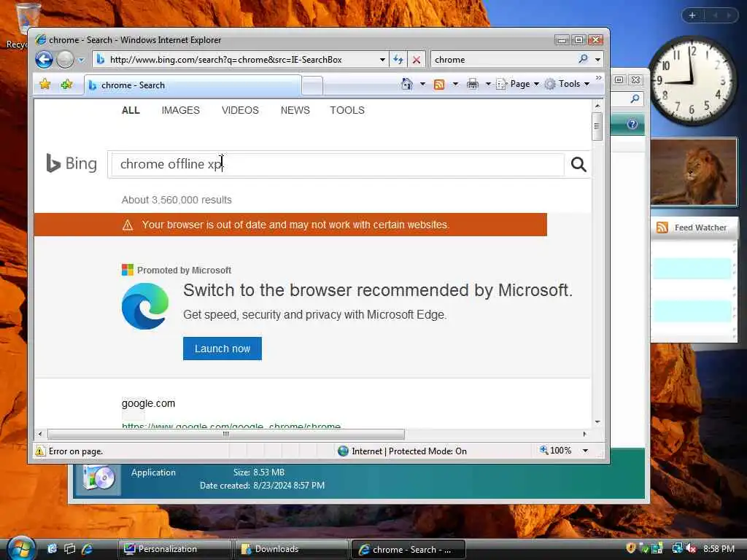Expand the command bar overflow chevron
747x560 pixels.
pyautogui.click(x=599, y=78)
